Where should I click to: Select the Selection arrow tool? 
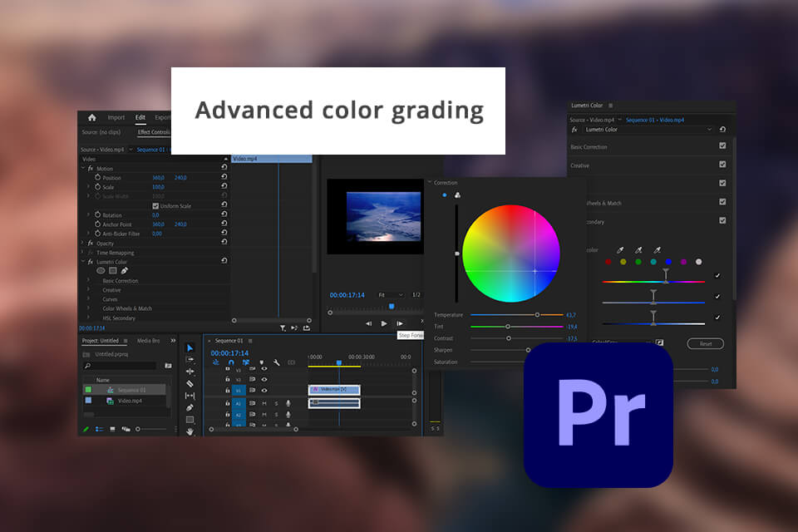[190, 347]
